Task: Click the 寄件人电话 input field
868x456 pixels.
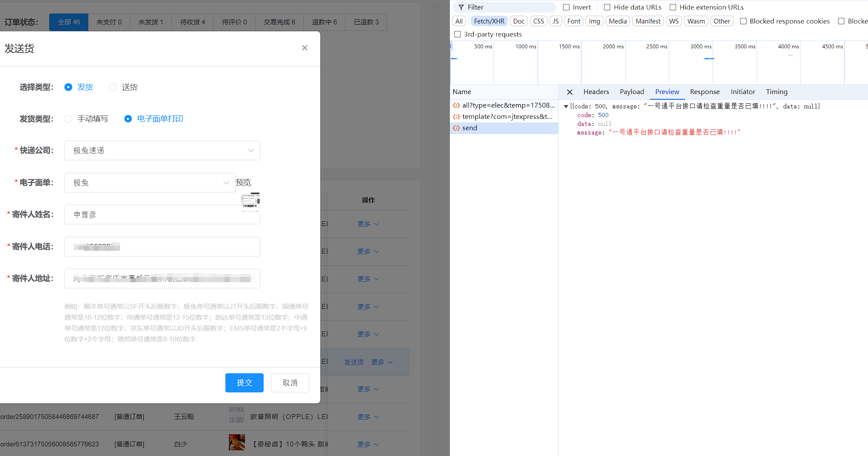Action: click(162, 247)
